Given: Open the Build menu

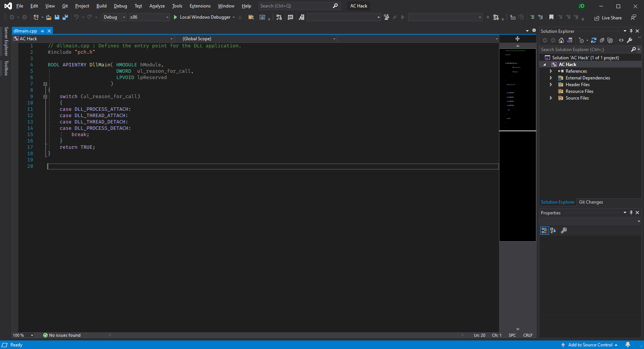Looking at the screenshot, I should (101, 6).
